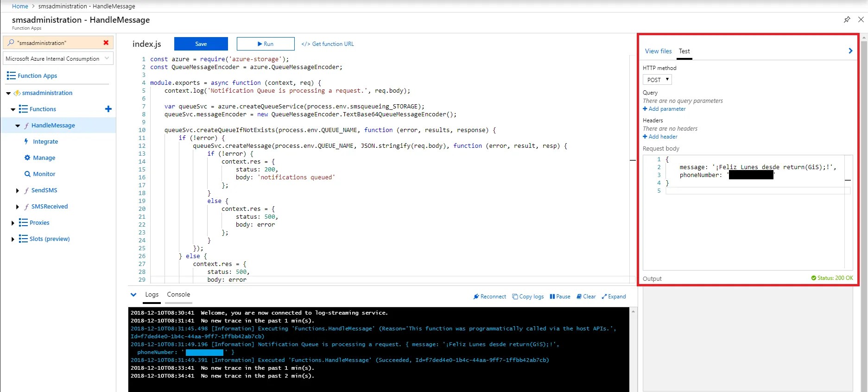The image size is (868, 392).
Task: Expand the Proxies tree node
Action: (13, 223)
